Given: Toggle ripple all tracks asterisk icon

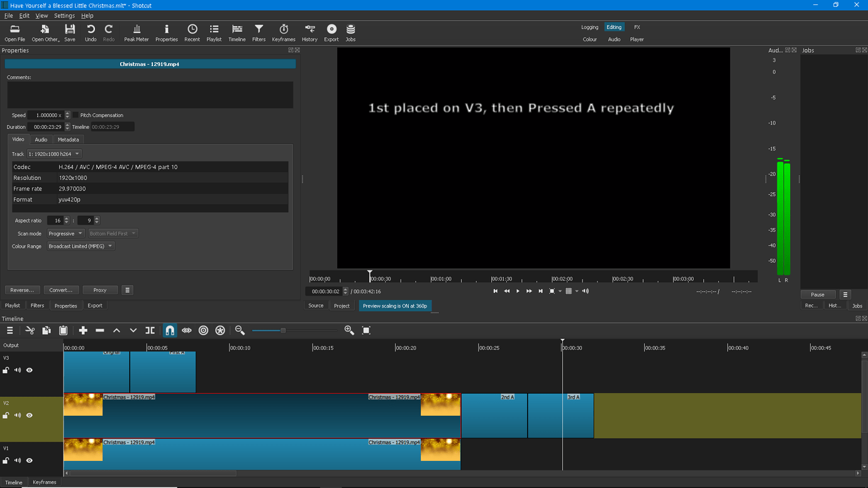Looking at the screenshot, I should click(220, 331).
